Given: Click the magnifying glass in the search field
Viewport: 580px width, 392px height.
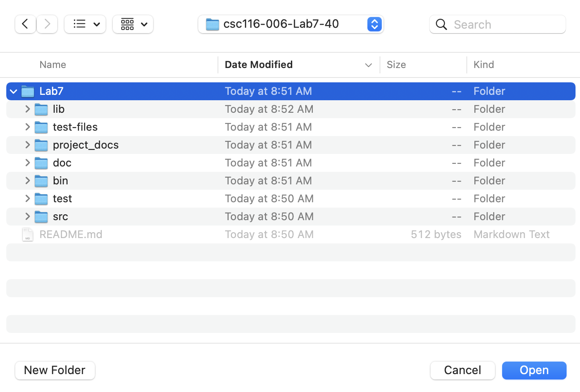Looking at the screenshot, I should pyautogui.click(x=441, y=25).
